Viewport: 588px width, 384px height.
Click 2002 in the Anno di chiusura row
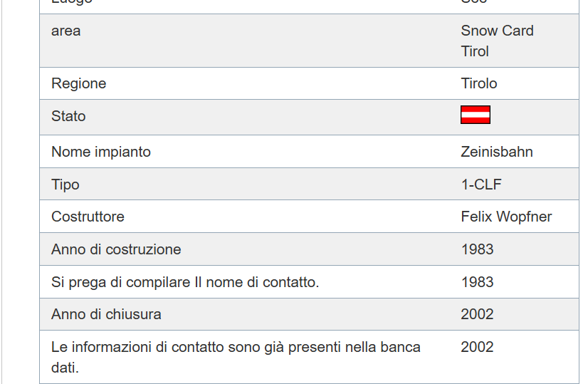click(x=477, y=314)
